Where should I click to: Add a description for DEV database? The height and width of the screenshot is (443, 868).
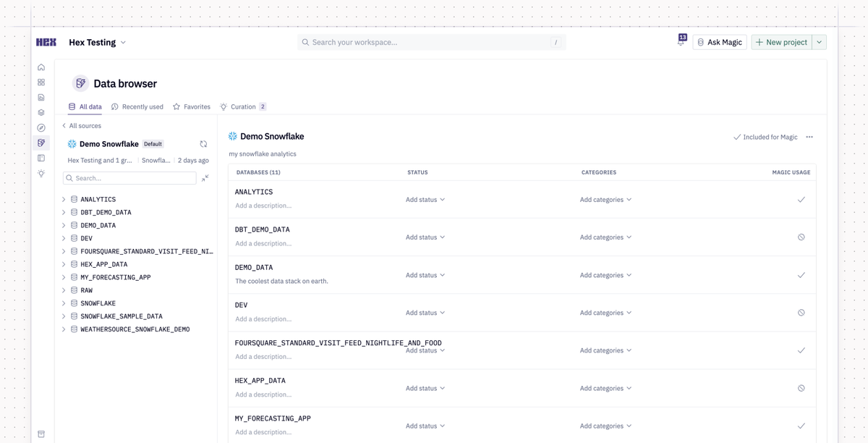(x=263, y=319)
